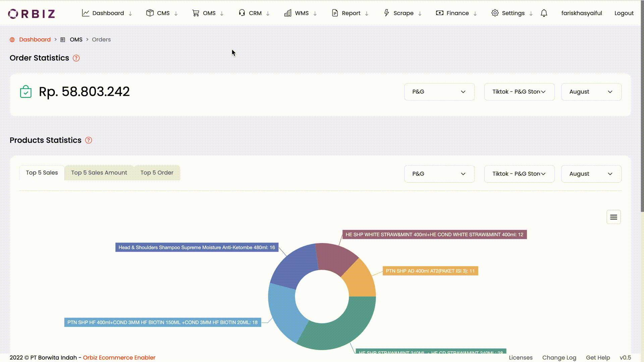Click the breadcrumb globe icon
This screenshot has height=362, width=644.
click(12, 40)
